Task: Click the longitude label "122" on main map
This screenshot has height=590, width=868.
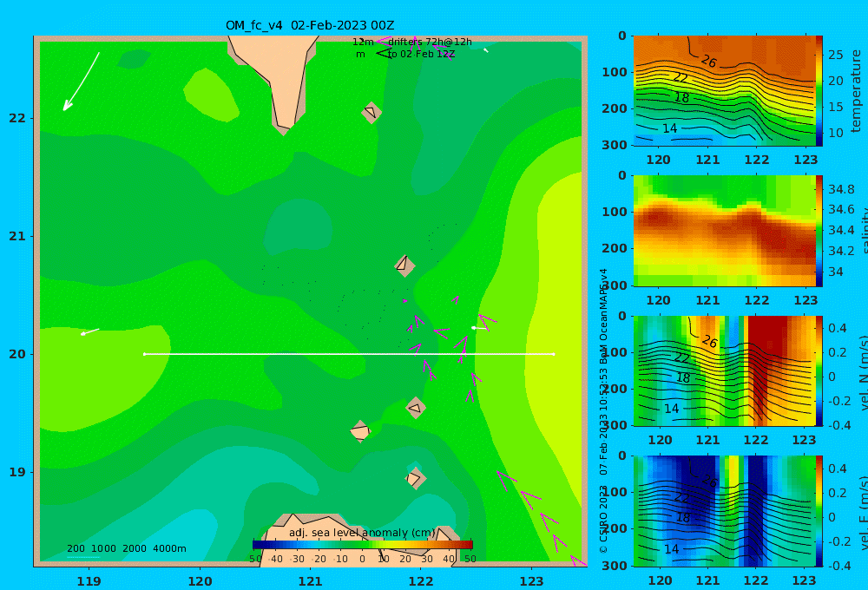Action: 421,581
